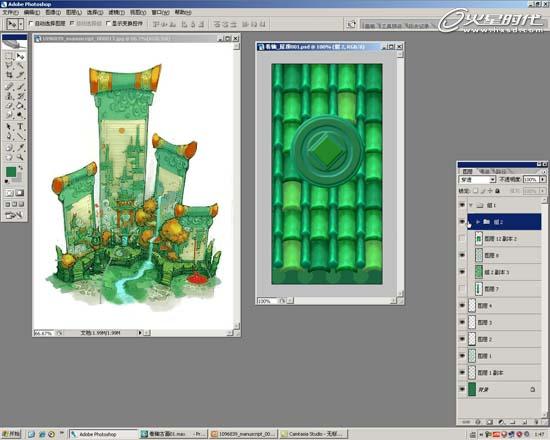Hide the 图层 4 layer

pyautogui.click(x=462, y=306)
